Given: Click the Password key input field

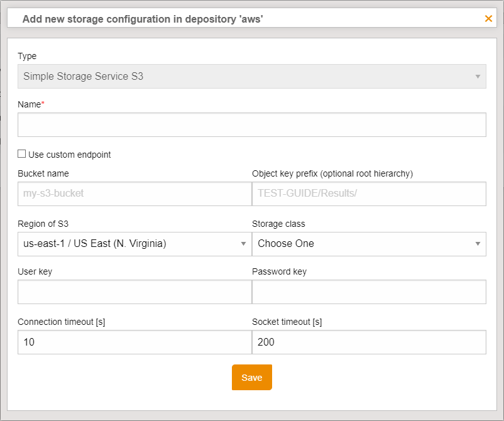Looking at the screenshot, I should point(369,292).
